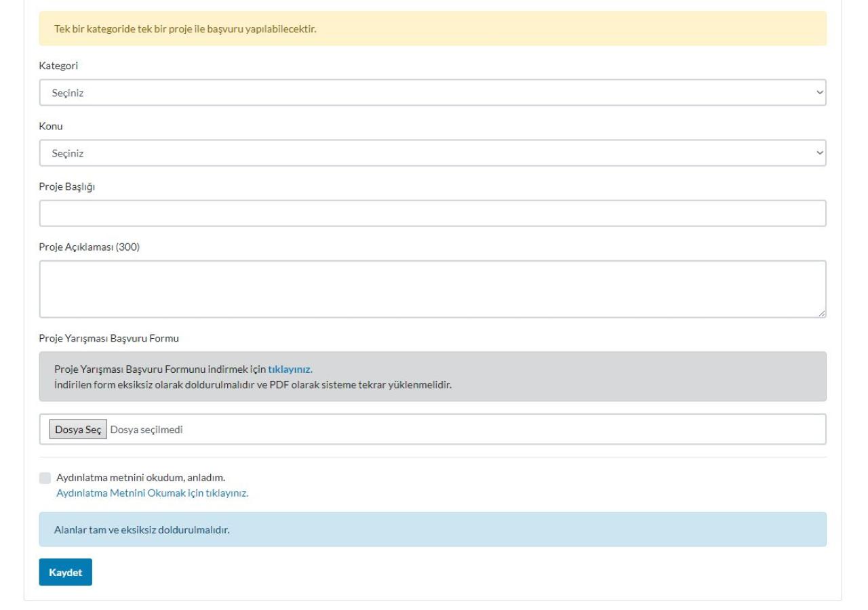The width and height of the screenshot is (868, 610).
Task: Click the gray PDF upload instruction text
Action: [x=252, y=384]
